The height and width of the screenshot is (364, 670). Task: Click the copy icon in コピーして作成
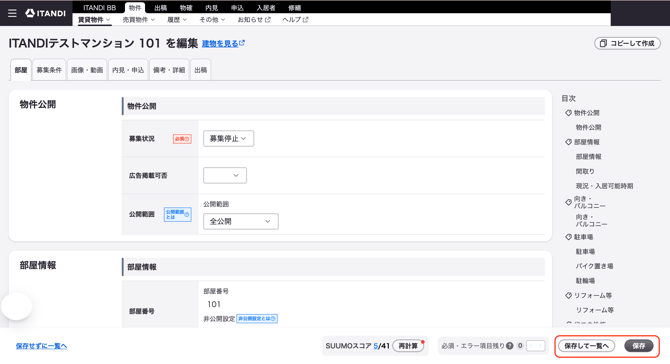tap(603, 44)
